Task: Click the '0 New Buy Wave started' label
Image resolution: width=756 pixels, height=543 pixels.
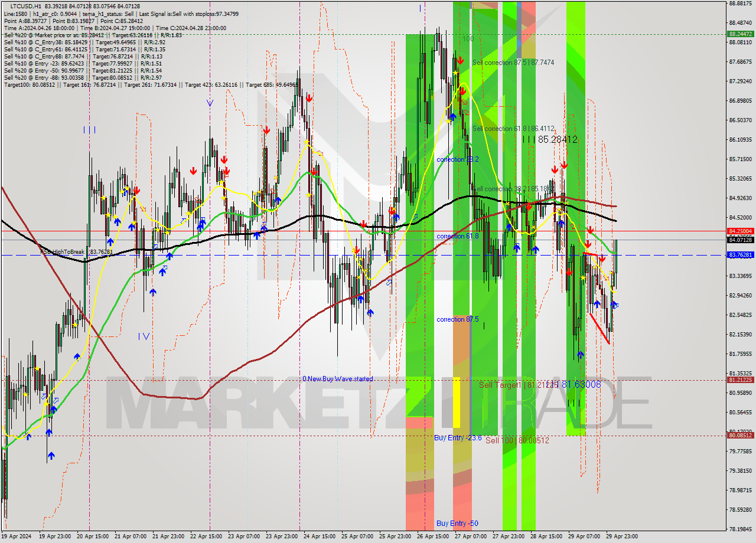Action: pyautogui.click(x=338, y=379)
